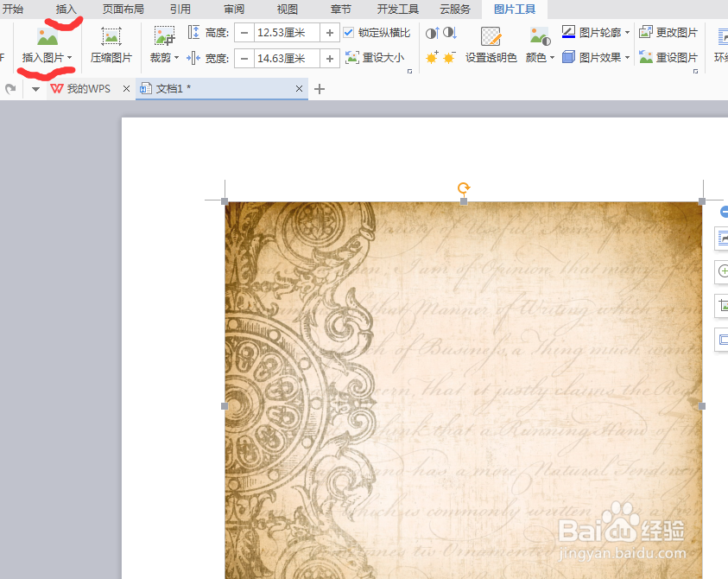This screenshot has height=579, width=728.
Task: Click the right-middle image resize handle
Action: (702, 406)
